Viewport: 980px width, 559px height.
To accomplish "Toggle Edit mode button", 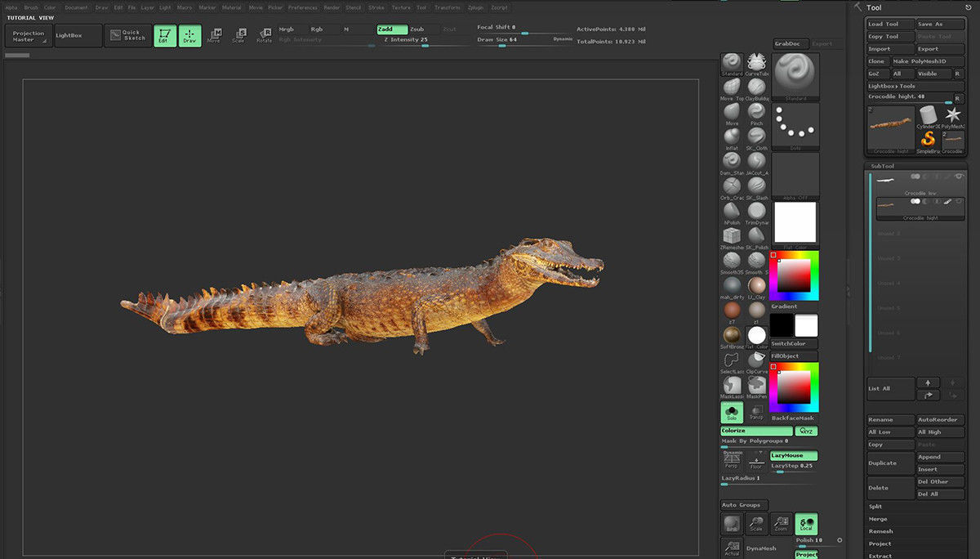I will click(165, 36).
